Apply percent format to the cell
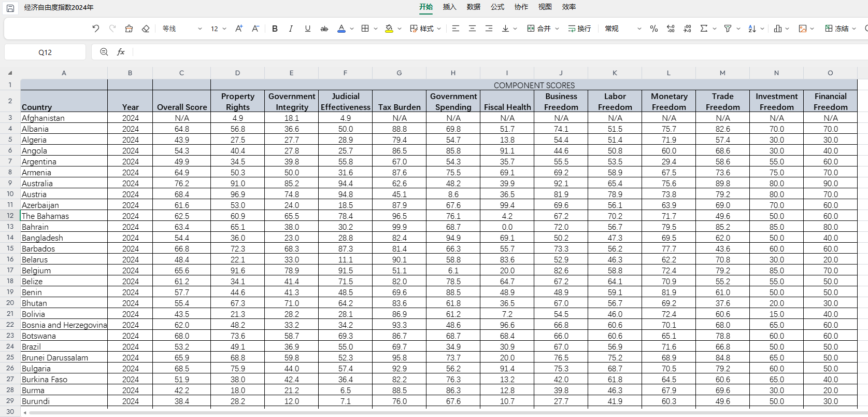This screenshot has width=868, height=417. point(654,29)
